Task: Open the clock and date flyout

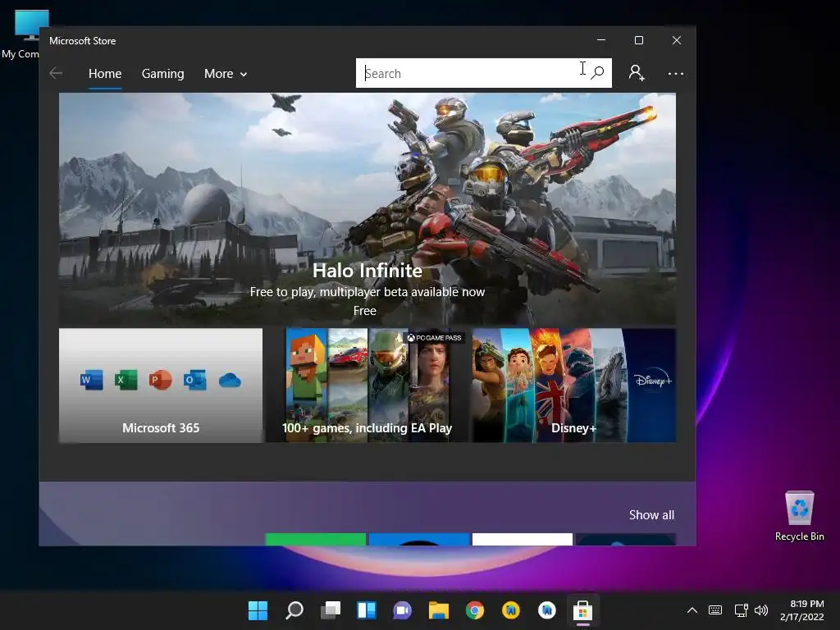Action: click(801, 610)
